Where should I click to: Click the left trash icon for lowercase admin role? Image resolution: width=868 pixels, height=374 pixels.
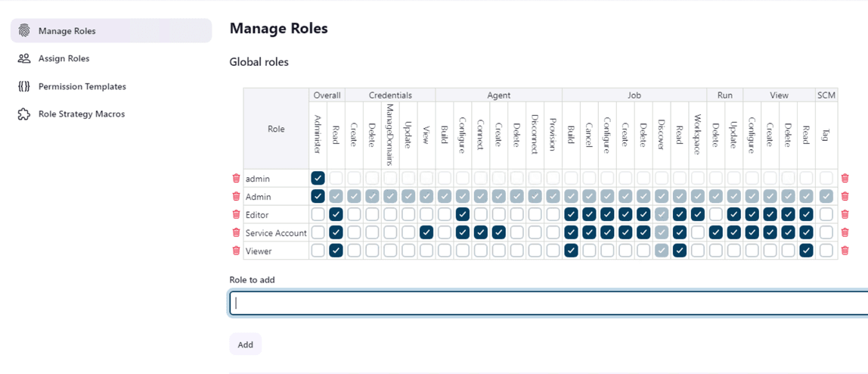[236, 179]
